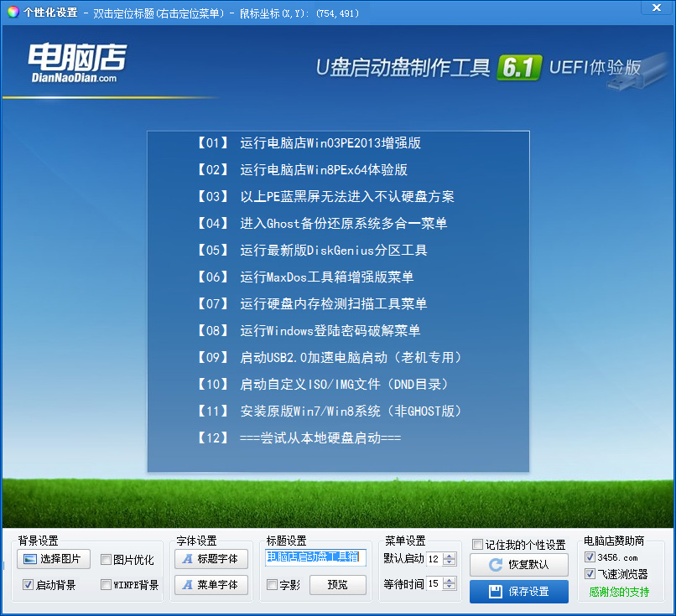Click the 标题设置 title text field
This screenshot has height=616, width=676.
(315, 557)
